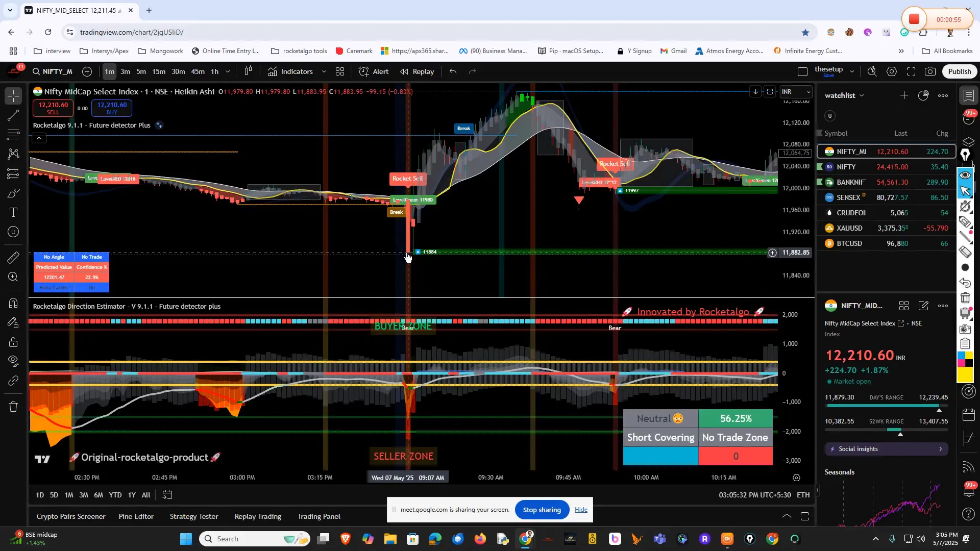Publish the chart idea

pos(960,71)
